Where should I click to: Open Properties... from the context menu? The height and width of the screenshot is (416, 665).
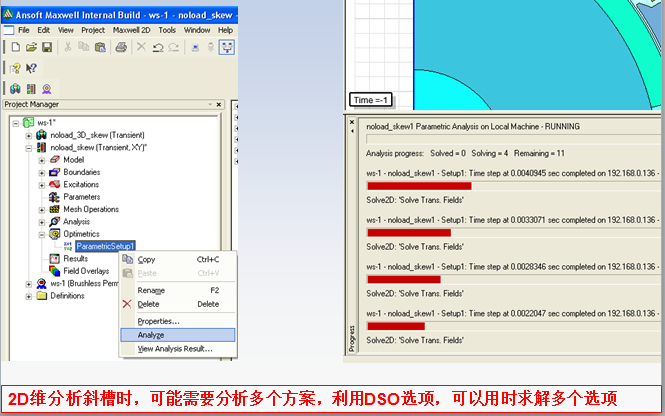[178, 321]
